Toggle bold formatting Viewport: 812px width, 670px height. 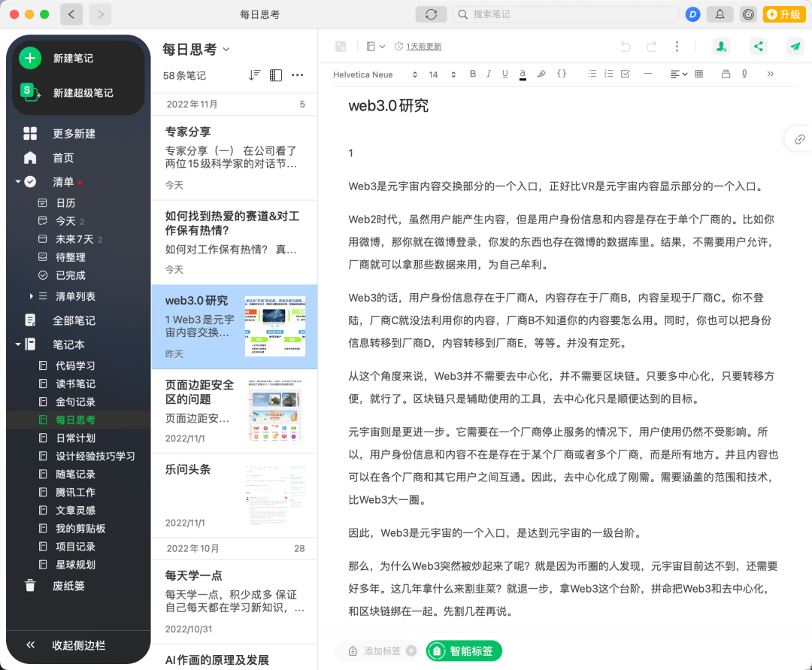pos(473,74)
